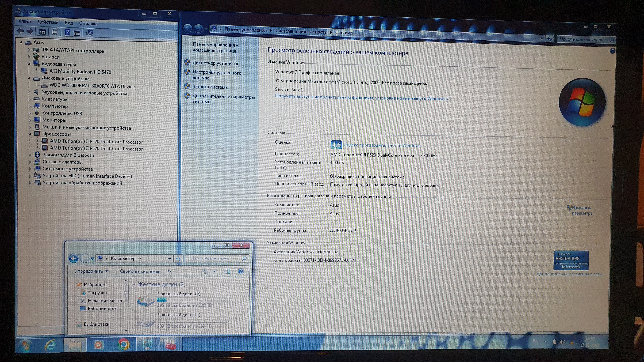Expand the Сетевые адаптеры tree node
The width and height of the screenshot is (644, 362).
(x=30, y=162)
